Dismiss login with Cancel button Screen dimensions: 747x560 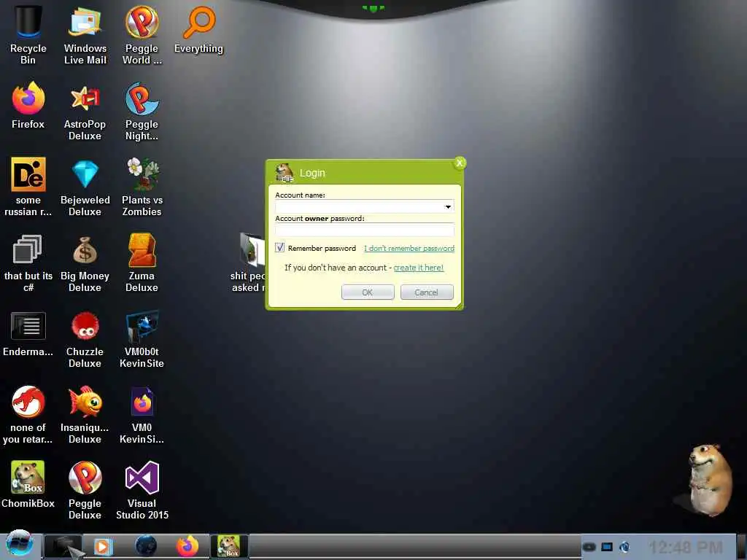(x=427, y=292)
